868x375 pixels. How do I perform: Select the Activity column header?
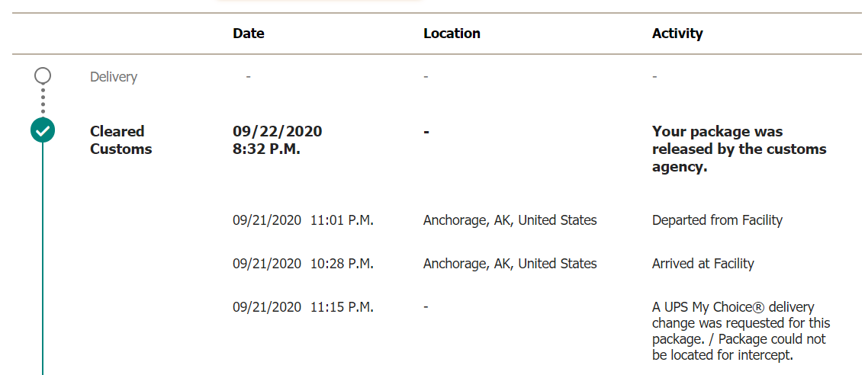tap(677, 34)
